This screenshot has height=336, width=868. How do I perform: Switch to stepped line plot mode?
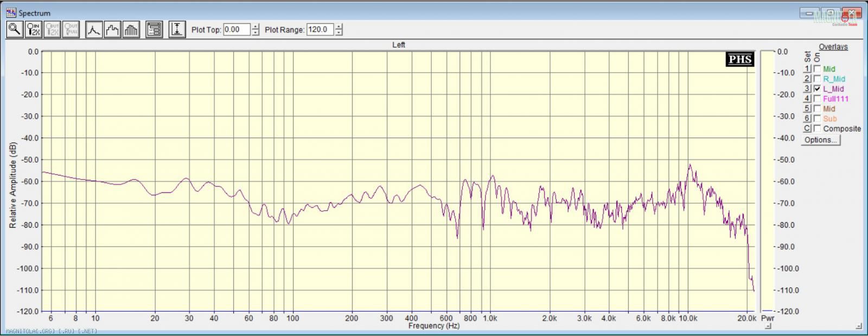tap(112, 29)
